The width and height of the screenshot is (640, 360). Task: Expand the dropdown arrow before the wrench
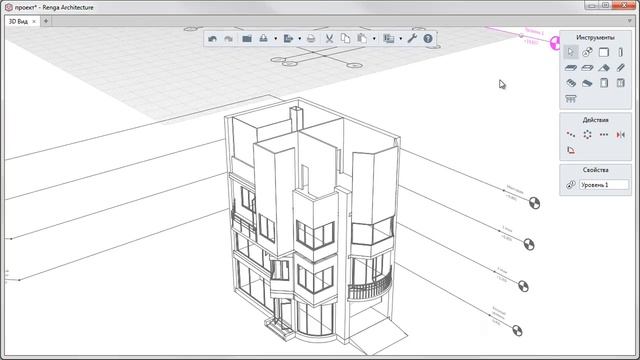(400, 39)
